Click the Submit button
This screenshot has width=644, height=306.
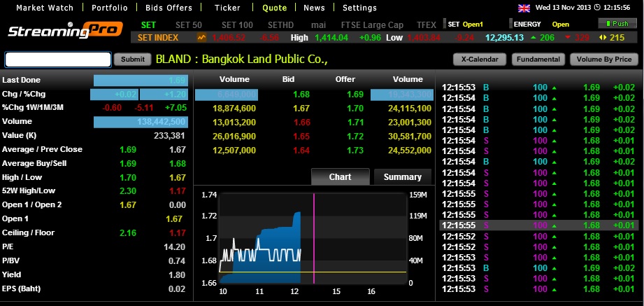133,60
